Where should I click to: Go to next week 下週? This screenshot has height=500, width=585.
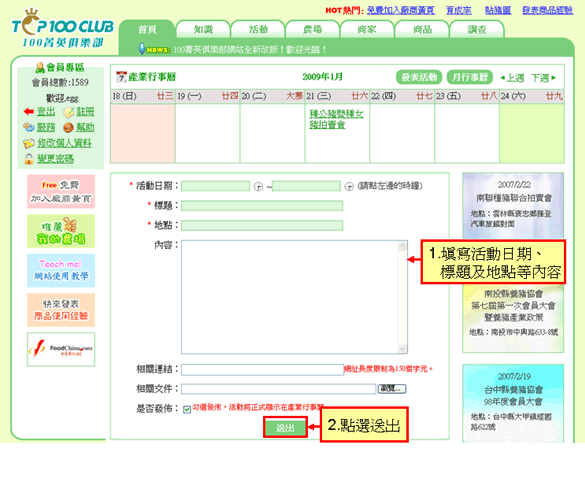point(544,78)
